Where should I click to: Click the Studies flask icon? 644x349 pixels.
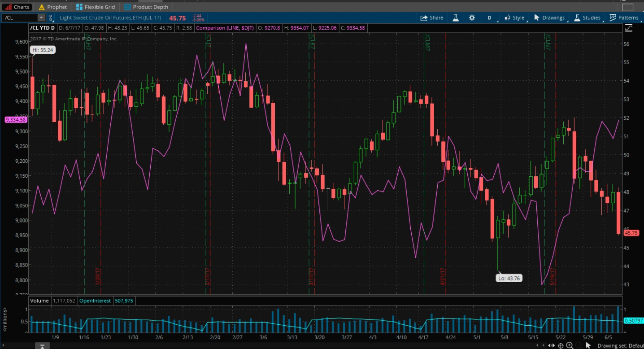pyautogui.click(x=577, y=18)
